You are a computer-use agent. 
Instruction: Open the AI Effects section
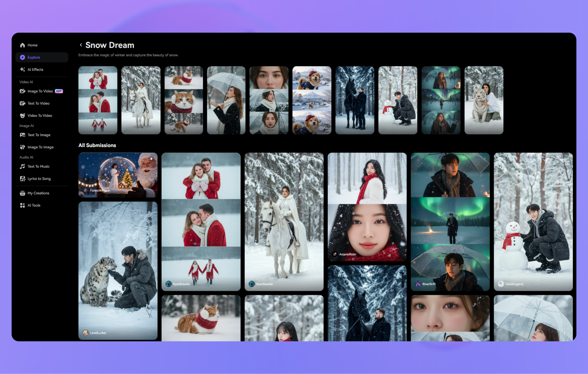[x=35, y=69]
